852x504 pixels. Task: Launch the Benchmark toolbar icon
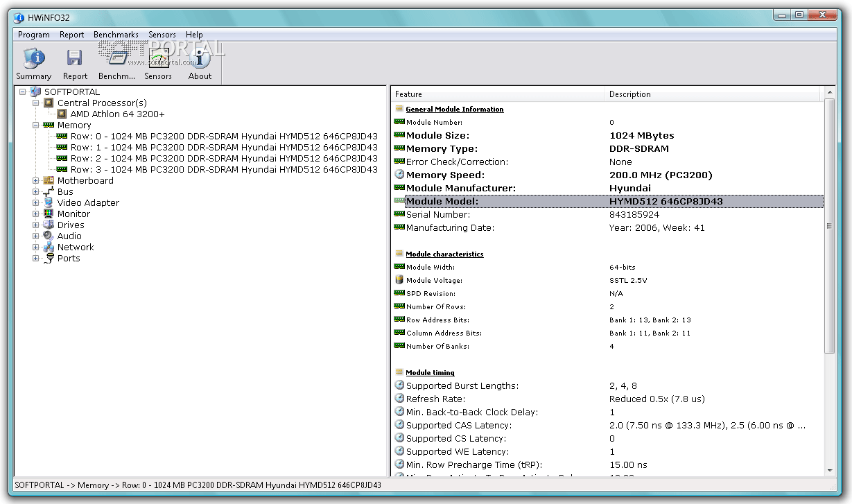[x=116, y=59]
